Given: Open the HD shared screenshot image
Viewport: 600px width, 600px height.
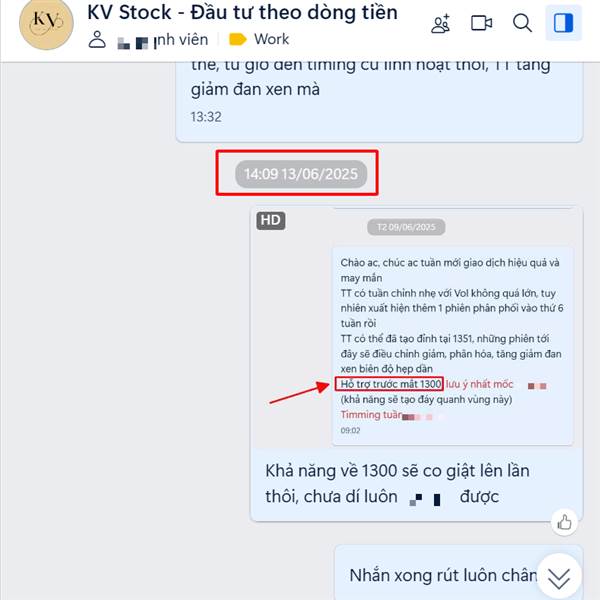Looking at the screenshot, I should coord(416,327).
